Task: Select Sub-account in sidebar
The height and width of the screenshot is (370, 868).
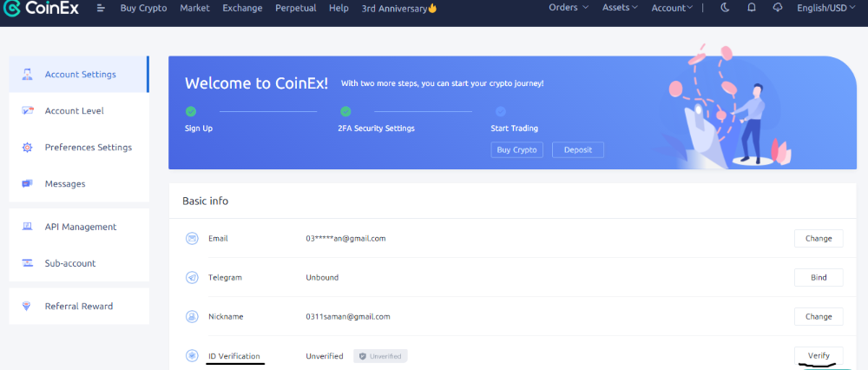Action: point(79,263)
